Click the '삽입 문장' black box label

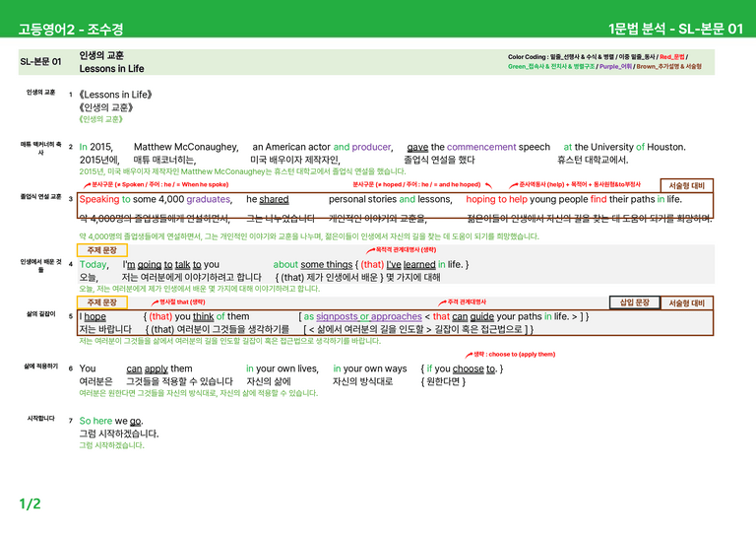[635, 302]
